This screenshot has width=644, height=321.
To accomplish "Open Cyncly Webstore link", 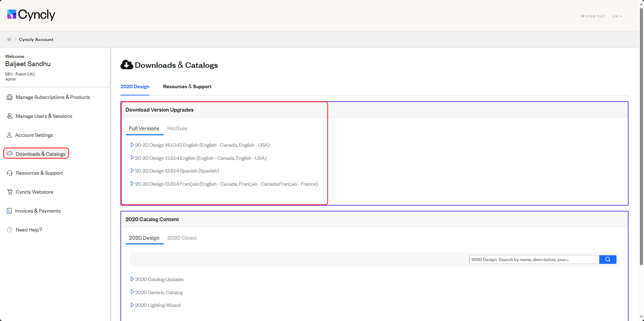I will click(x=34, y=192).
